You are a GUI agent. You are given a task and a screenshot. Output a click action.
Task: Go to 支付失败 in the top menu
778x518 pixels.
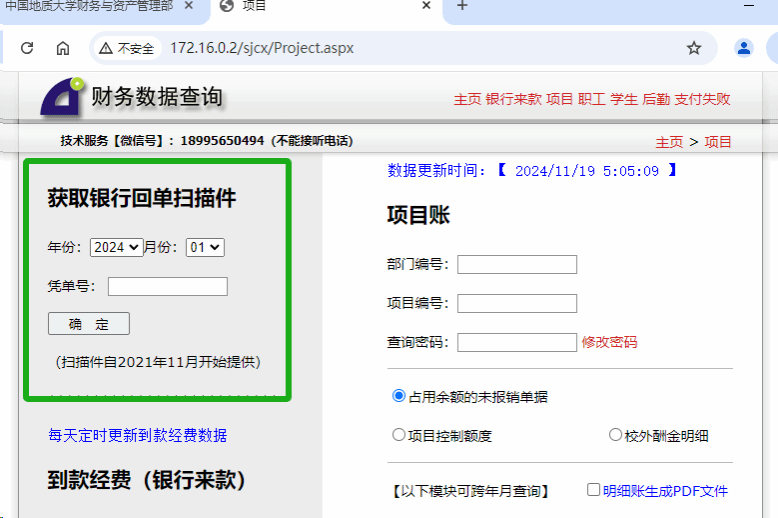tap(702, 99)
